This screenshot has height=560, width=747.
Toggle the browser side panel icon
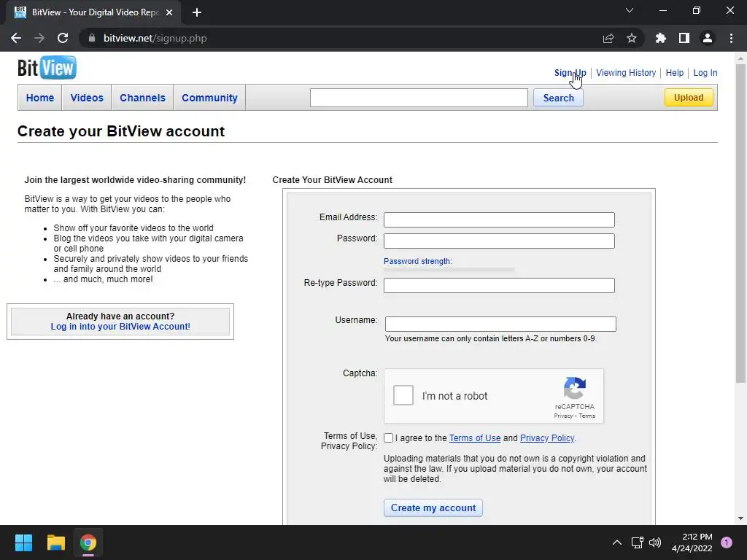[684, 38]
